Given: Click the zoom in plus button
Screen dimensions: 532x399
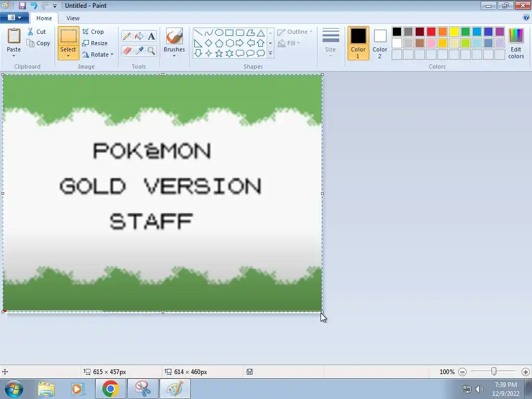Looking at the screenshot, I should 526,372.
